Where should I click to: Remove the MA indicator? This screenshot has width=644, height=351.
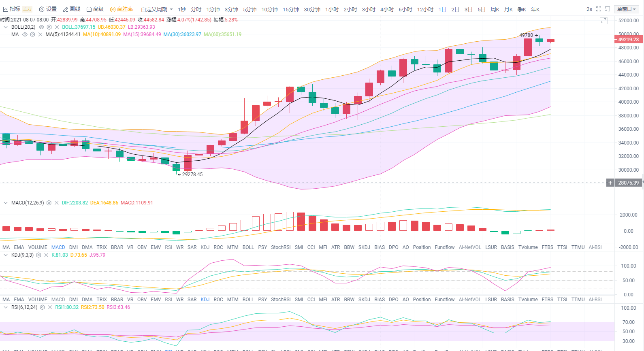40,34
